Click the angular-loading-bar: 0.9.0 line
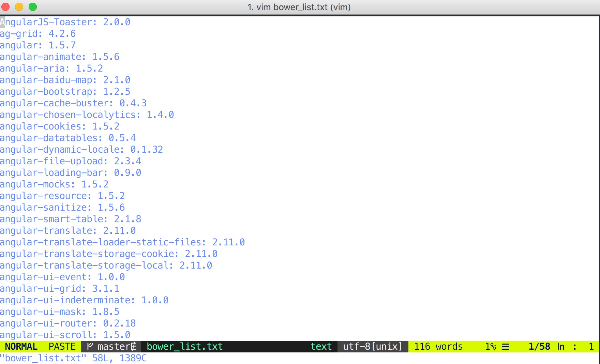The image size is (600, 364). 71,172
